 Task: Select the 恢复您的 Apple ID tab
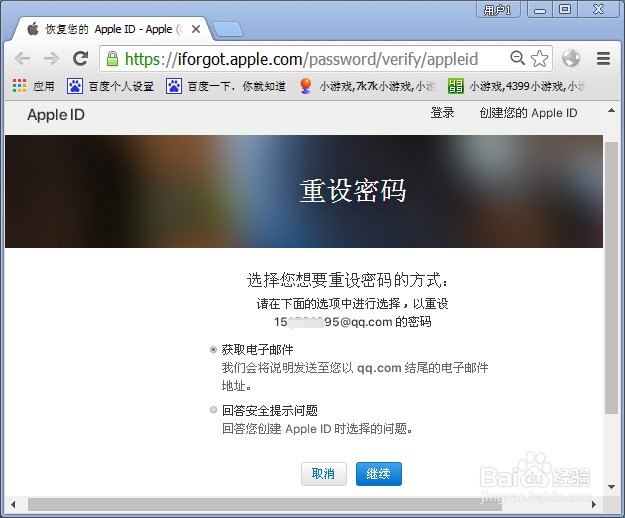pos(112,29)
